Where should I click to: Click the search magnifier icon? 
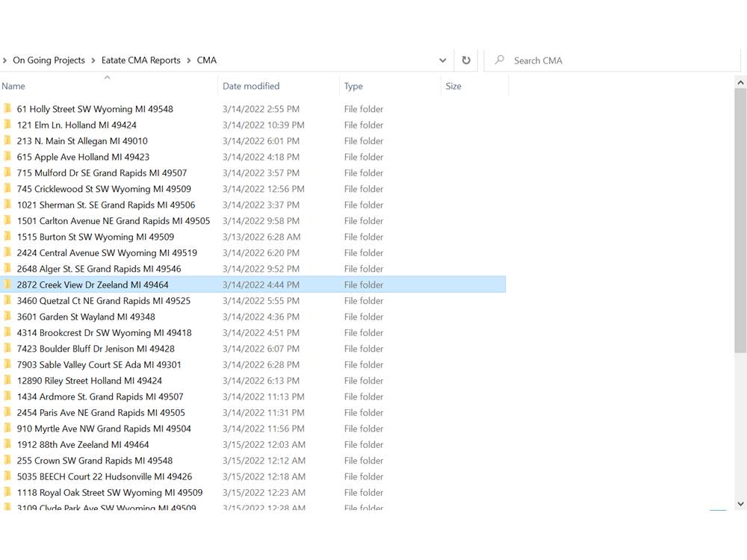[x=499, y=60]
